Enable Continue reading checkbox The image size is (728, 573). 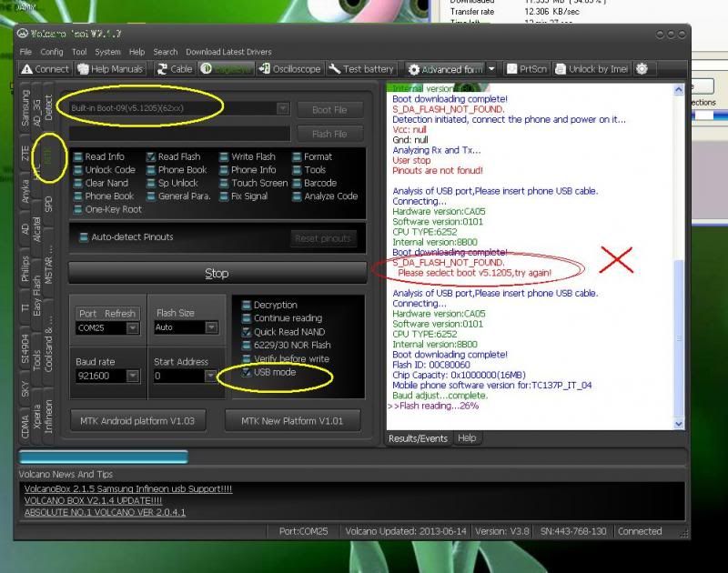point(247,318)
